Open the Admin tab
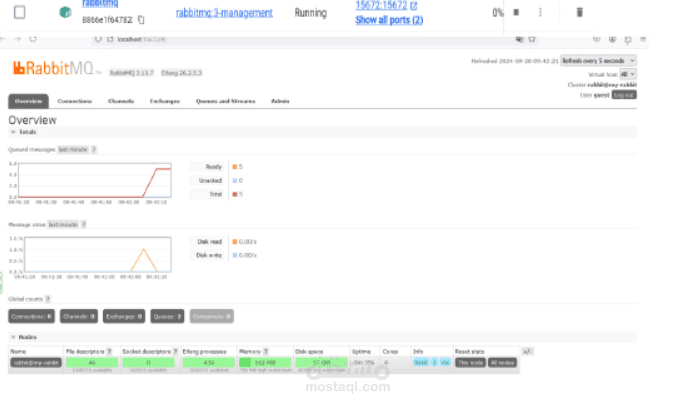 coord(280,101)
